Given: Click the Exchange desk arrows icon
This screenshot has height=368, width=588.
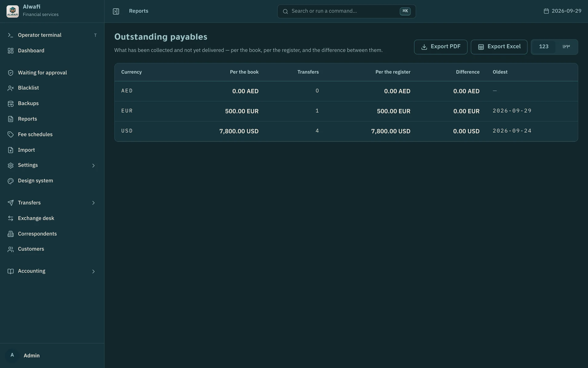Looking at the screenshot, I should tap(10, 218).
